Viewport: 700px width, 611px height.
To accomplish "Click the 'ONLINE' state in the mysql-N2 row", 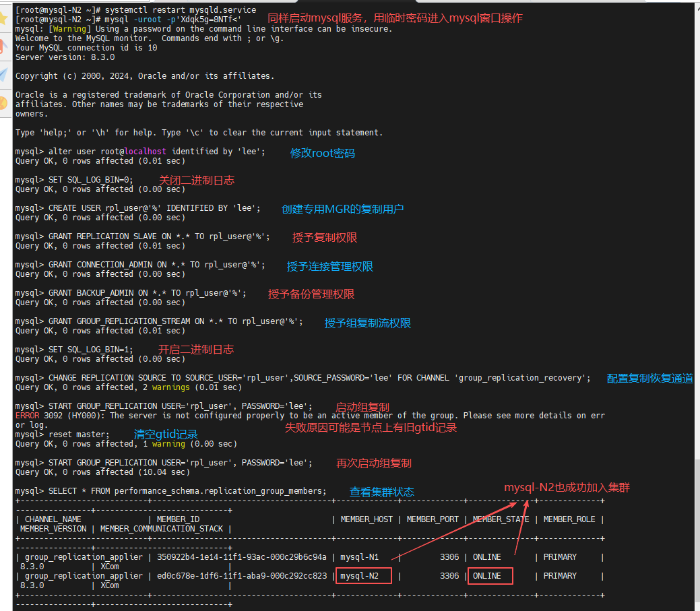I will coord(486,576).
